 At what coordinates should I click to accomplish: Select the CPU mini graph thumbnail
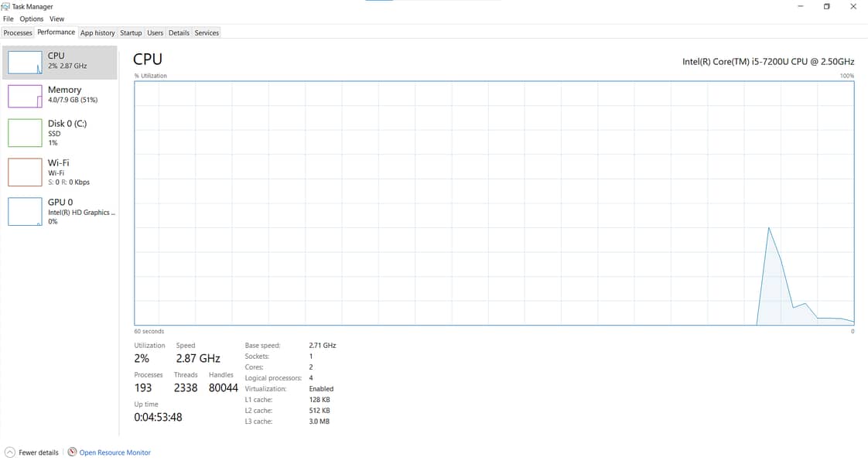point(25,63)
